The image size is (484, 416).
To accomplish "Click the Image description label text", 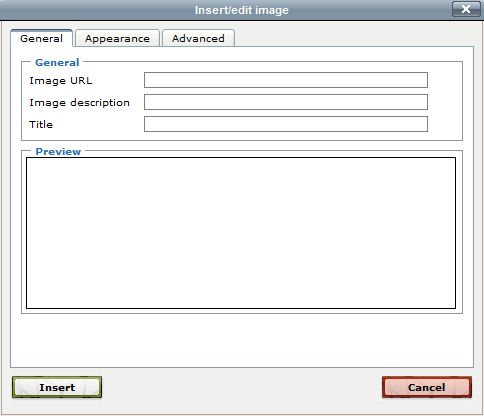I will point(79,103).
